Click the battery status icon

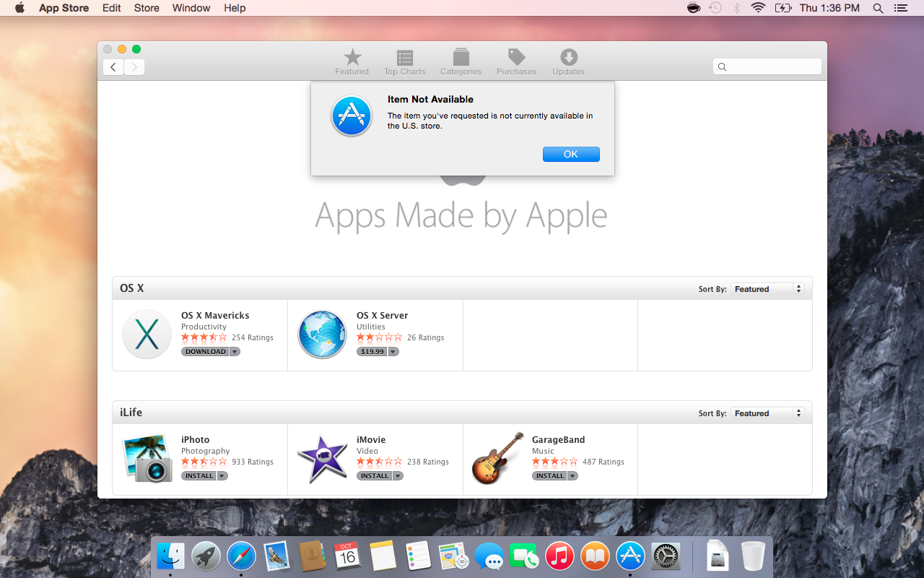coord(783,8)
